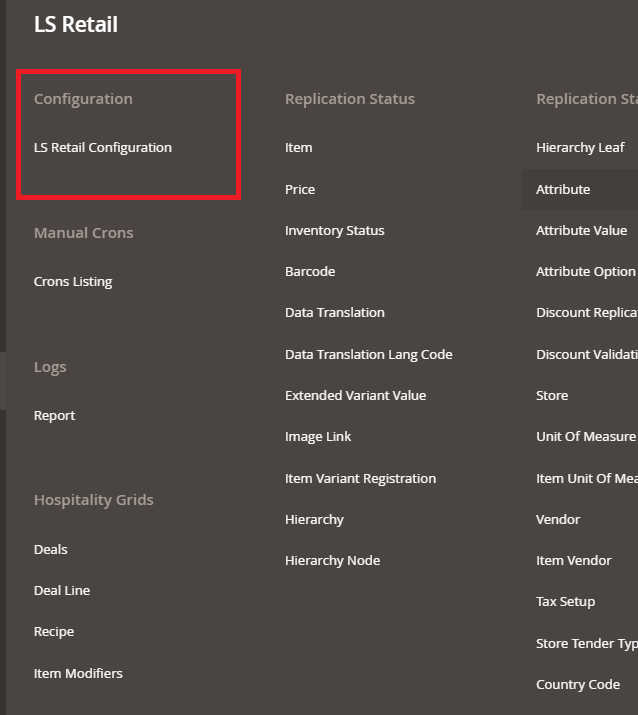View Image Link replication status
638x715 pixels.
[x=318, y=437]
